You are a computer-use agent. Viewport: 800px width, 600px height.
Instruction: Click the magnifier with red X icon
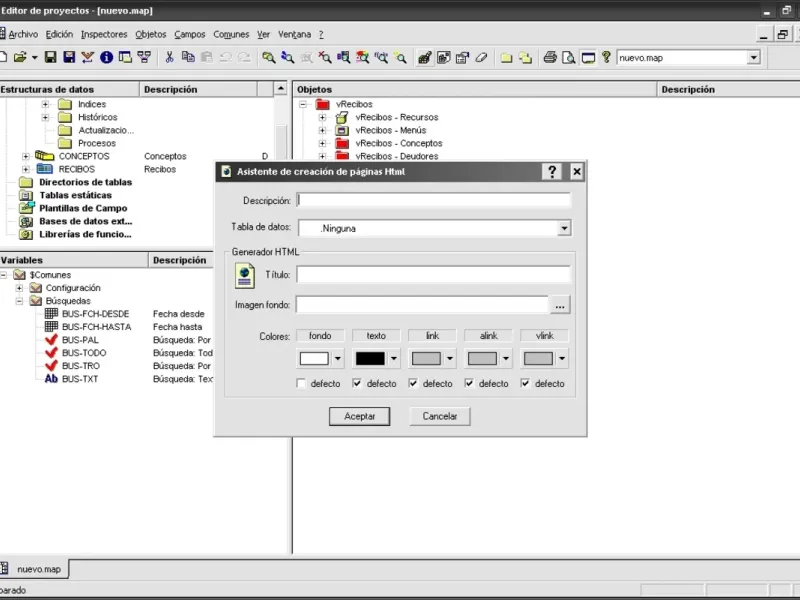point(324,57)
